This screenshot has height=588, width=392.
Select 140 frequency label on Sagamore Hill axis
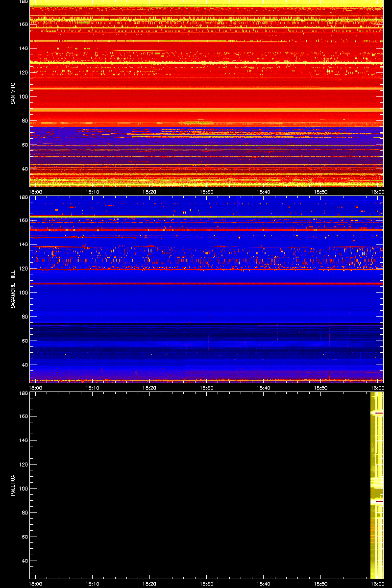coord(23,244)
